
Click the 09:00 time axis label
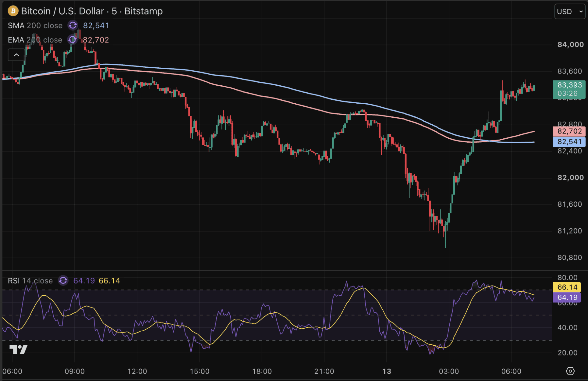(75, 371)
